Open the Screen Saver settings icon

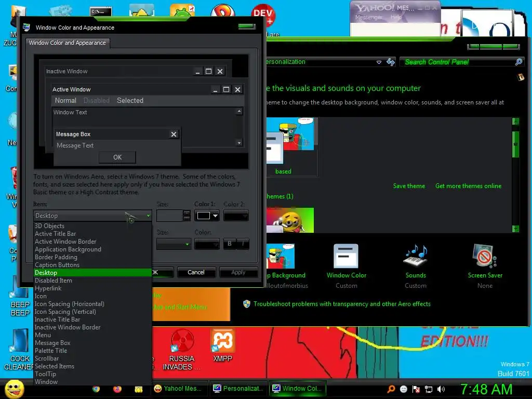[x=485, y=257]
